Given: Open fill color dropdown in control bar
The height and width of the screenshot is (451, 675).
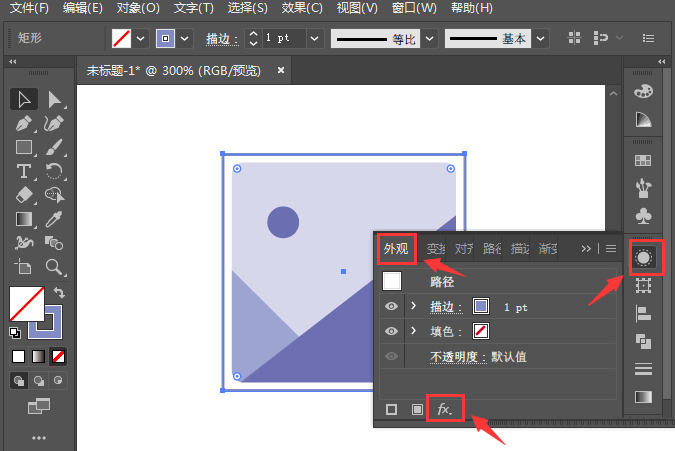Looking at the screenshot, I should click(x=141, y=39).
